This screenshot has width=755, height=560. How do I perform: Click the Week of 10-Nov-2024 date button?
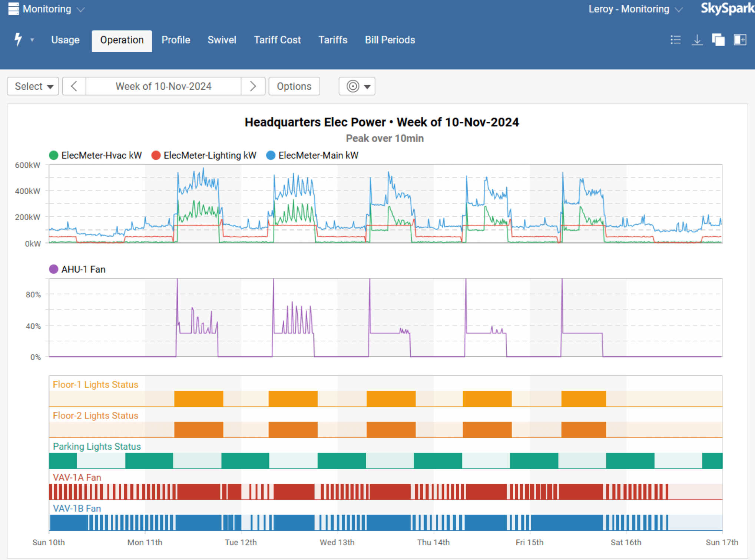[163, 86]
